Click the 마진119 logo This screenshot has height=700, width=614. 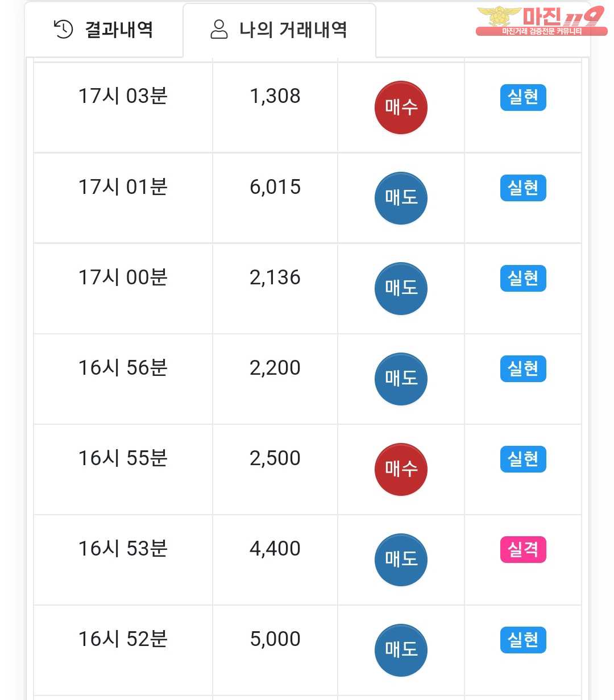(x=541, y=21)
